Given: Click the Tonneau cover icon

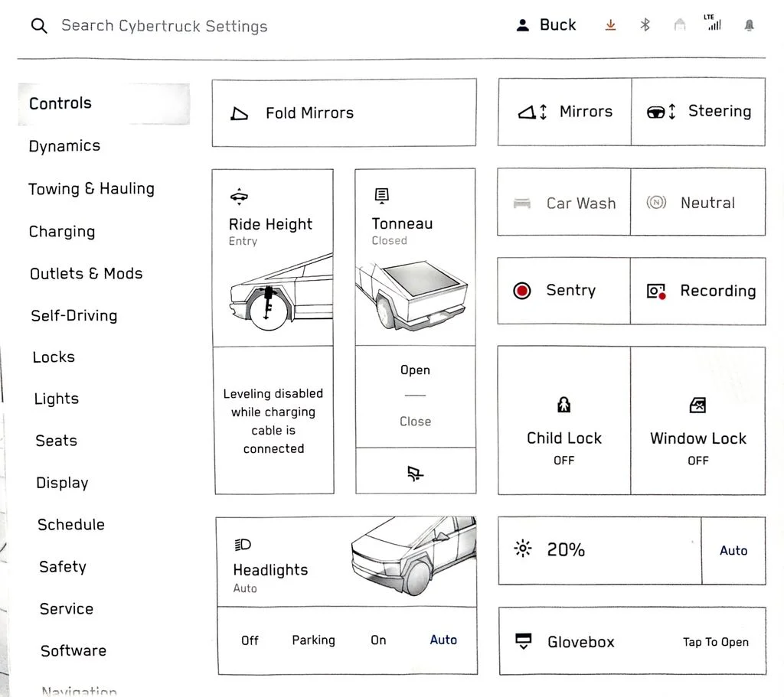Looking at the screenshot, I should pos(382,195).
